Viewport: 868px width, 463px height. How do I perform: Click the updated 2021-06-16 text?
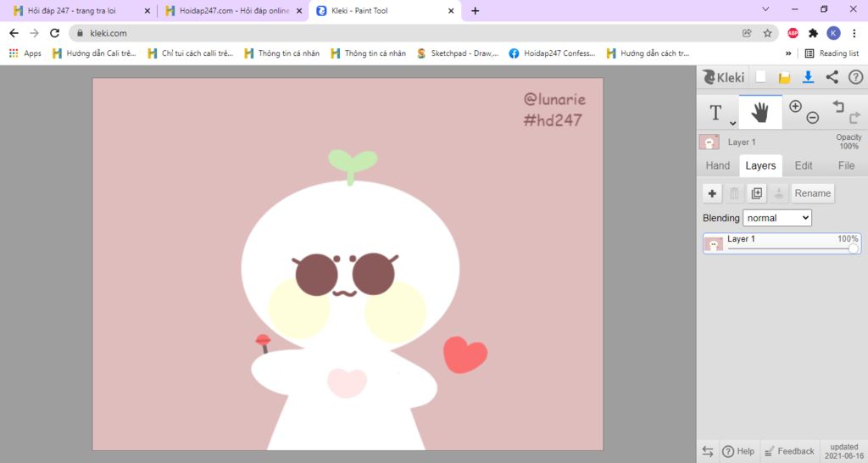[843, 451]
